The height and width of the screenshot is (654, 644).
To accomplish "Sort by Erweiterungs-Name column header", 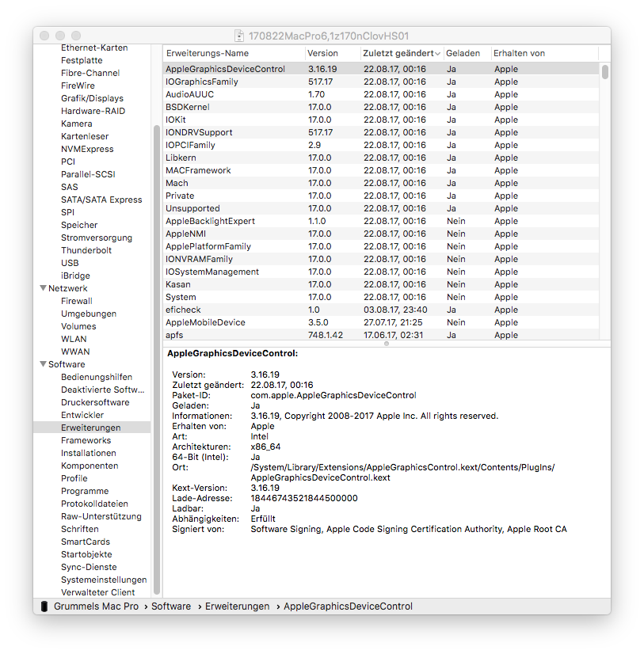I will (234, 53).
